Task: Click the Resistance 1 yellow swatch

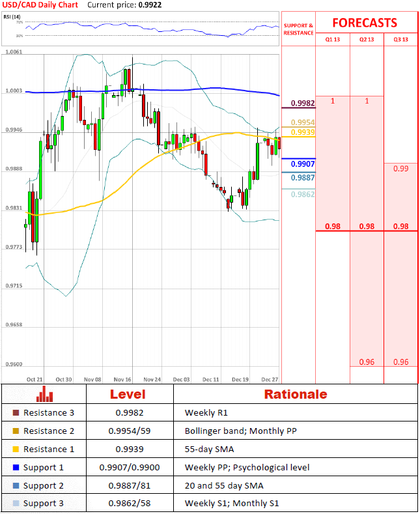Action: (x=16, y=449)
